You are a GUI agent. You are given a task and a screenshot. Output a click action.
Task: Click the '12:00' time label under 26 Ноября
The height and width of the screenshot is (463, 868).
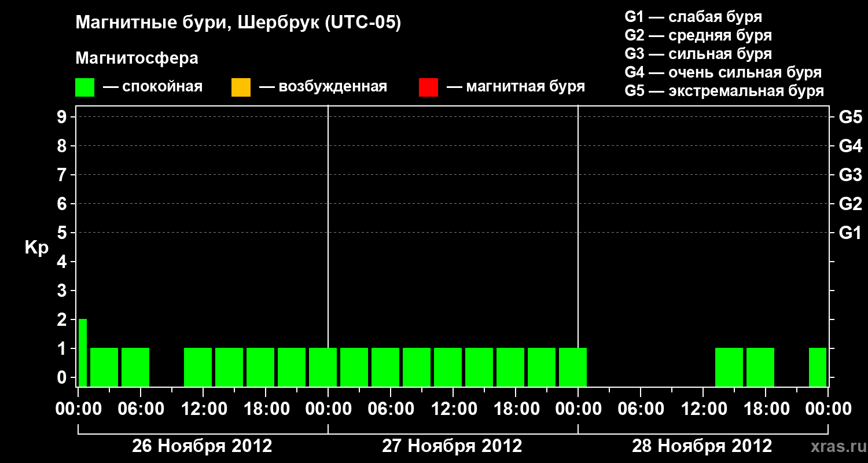tap(203, 409)
